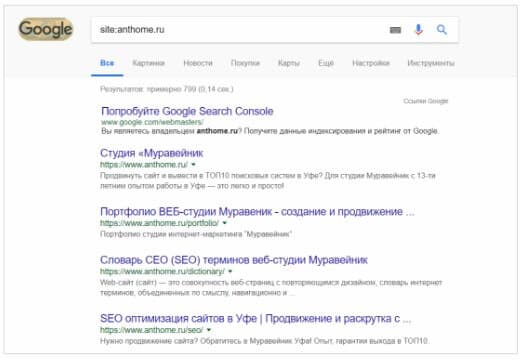Switch to the Новости tab

[x=198, y=63]
